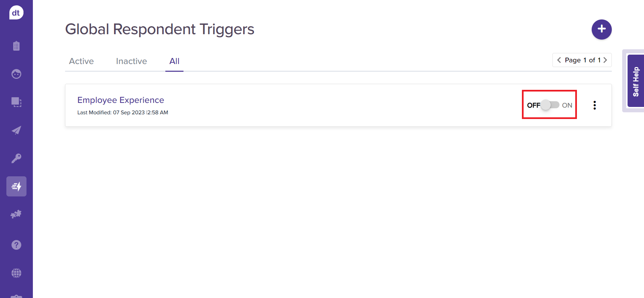
Task: Open the Employee Experience trigger link
Action: [120, 100]
